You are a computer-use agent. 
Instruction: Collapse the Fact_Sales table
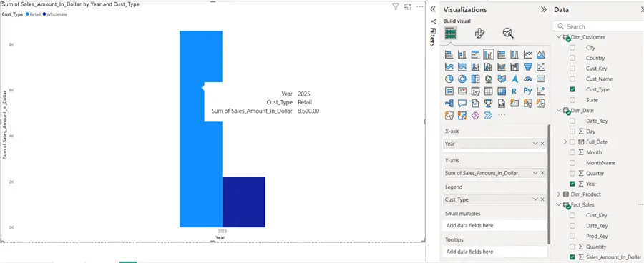coord(559,204)
